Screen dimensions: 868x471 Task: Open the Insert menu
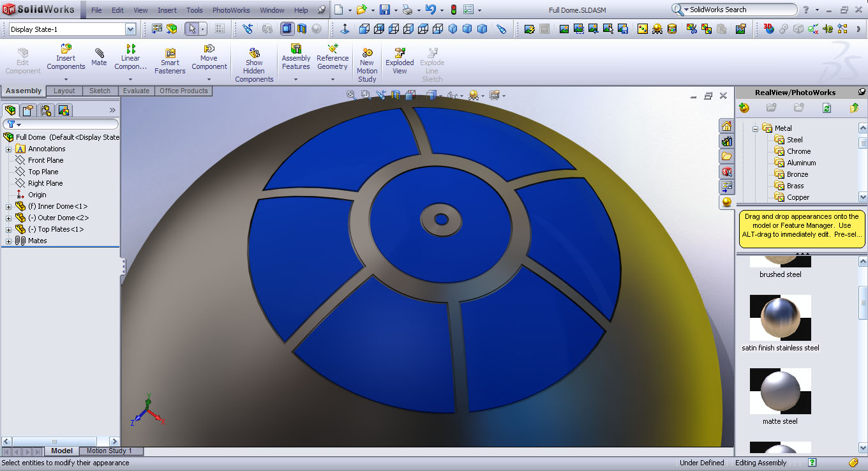(167, 10)
